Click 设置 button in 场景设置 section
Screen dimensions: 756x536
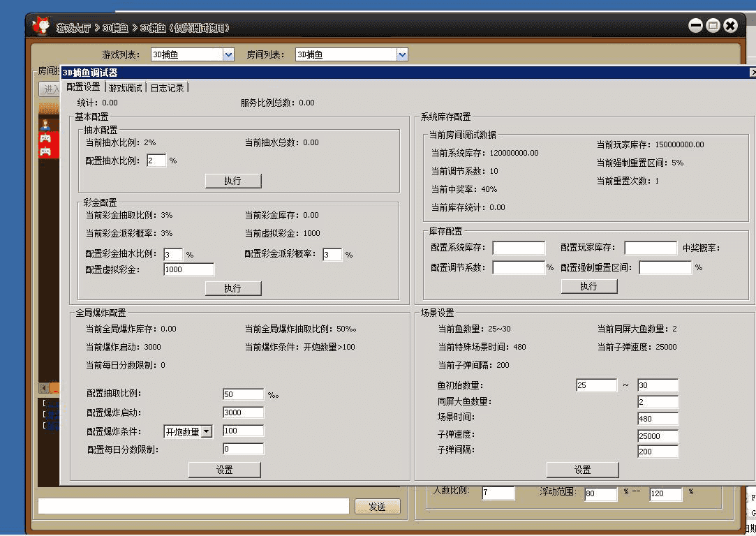pyautogui.click(x=582, y=470)
